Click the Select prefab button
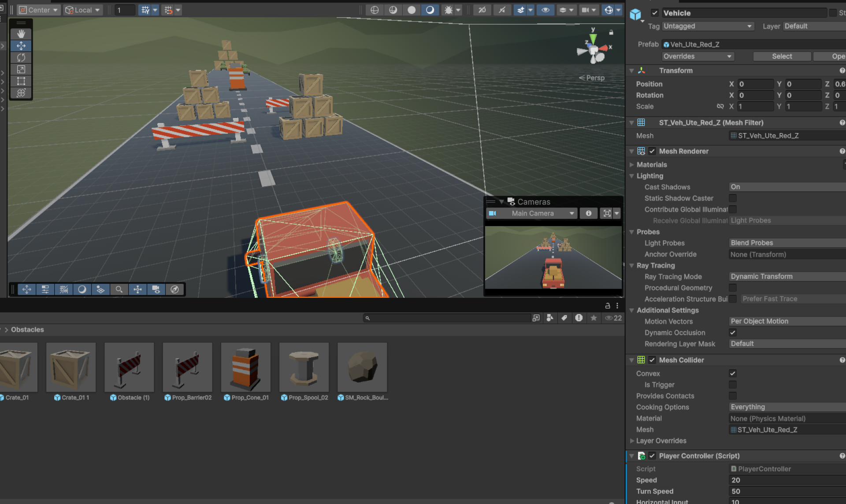This screenshot has height=504, width=846. pos(782,56)
